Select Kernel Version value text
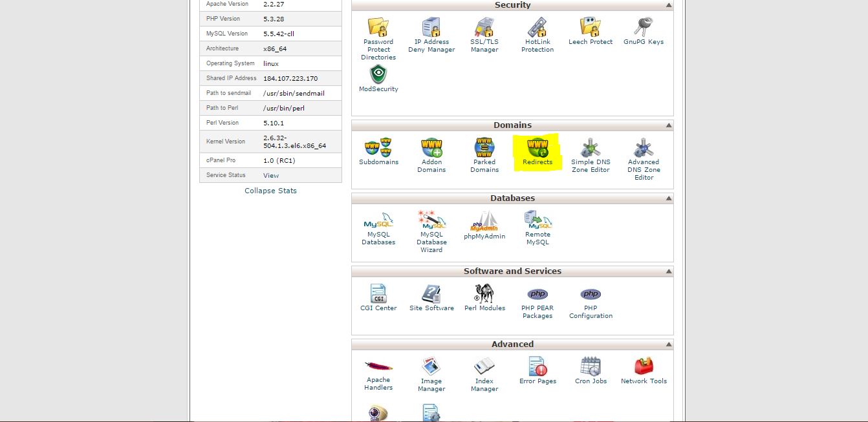This screenshot has height=422, width=868. tap(294, 142)
